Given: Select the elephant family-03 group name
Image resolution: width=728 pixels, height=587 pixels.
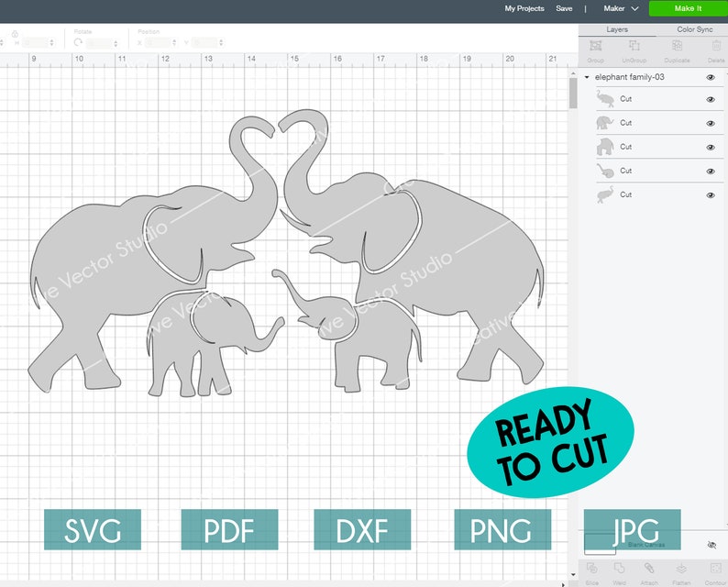Looking at the screenshot, I should click(x=630, y=77).
